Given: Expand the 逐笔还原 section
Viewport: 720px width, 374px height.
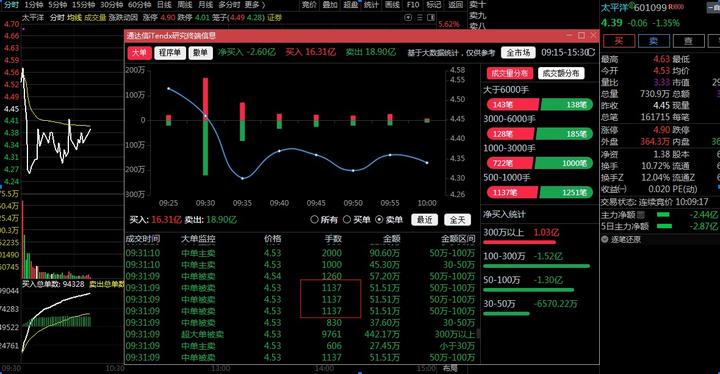Looking at the screenshot, I should [605, 239].
